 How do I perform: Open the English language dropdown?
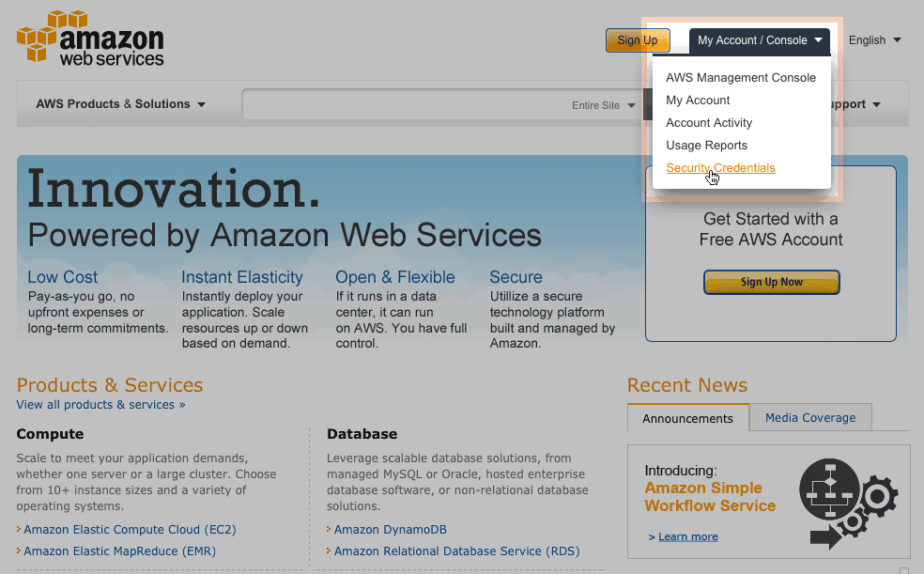[873, 40]
